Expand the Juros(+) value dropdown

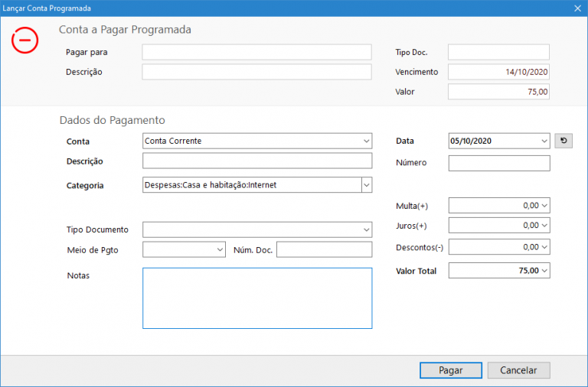(544, 226)
